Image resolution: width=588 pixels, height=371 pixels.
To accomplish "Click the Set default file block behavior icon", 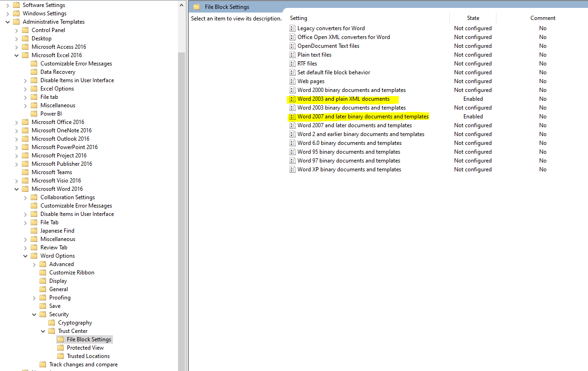I will pos(292,72).
